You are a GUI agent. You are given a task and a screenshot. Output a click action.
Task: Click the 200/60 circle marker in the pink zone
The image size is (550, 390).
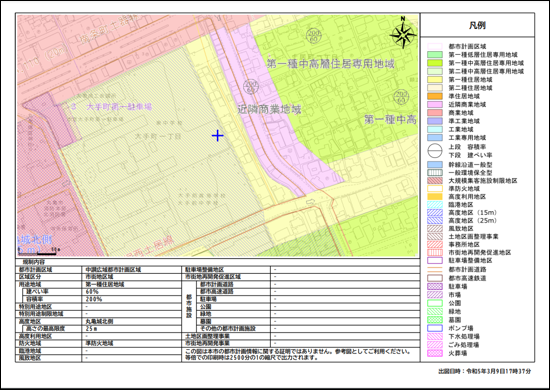pos(251,86)
